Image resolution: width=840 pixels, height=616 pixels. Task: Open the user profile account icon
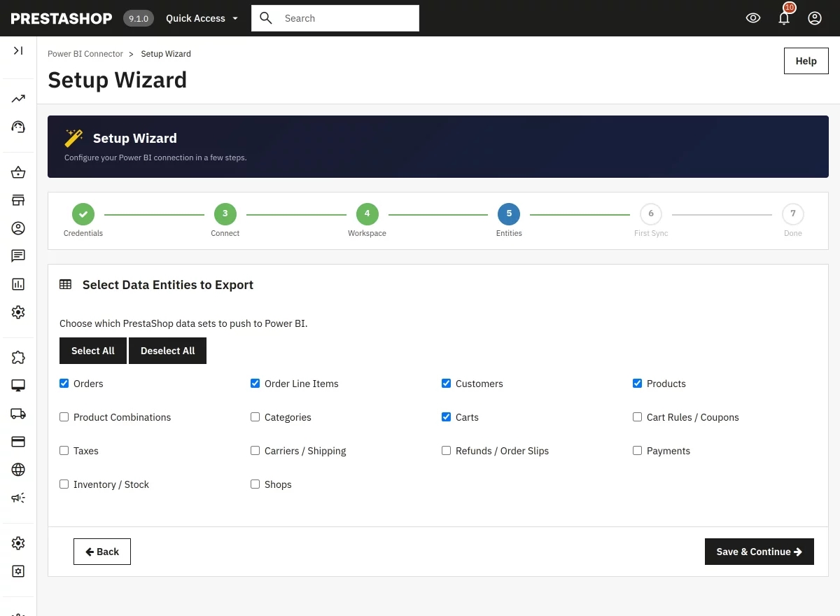point(815,18)
